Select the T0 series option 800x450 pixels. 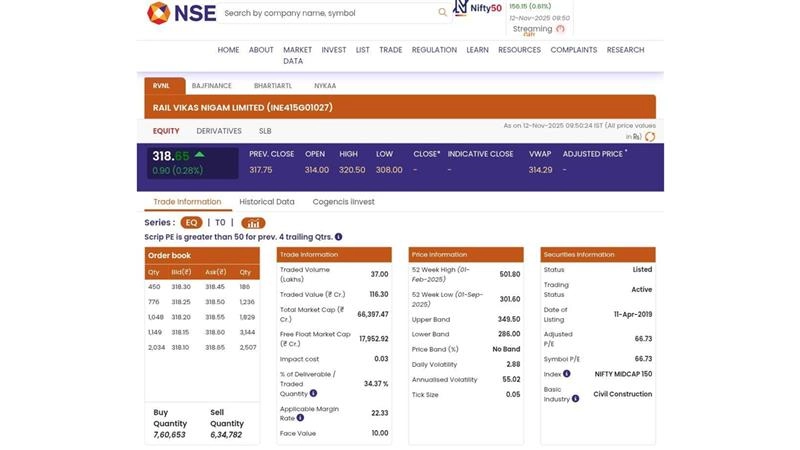point(220,223)
